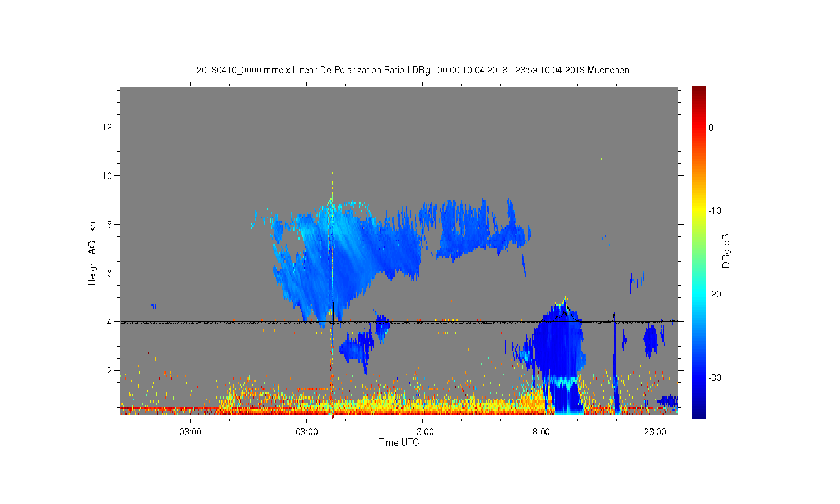Click the 03:00 time tick label
Viewport: 840px width, 504px height.
190,432
